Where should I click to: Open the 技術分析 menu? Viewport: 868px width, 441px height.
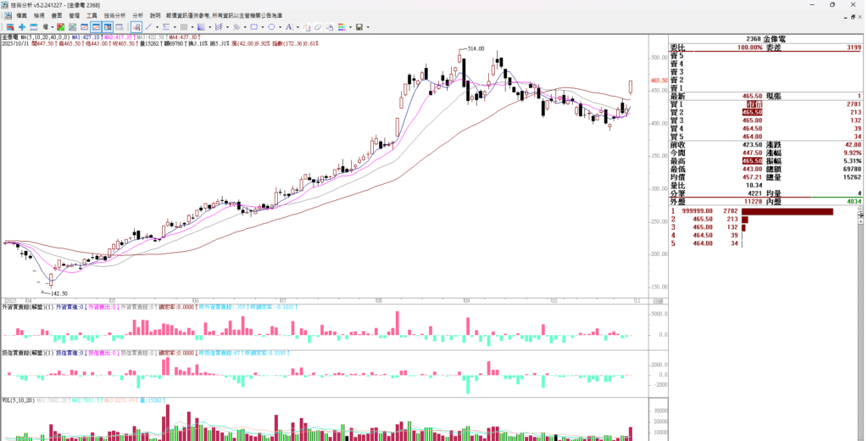(114, 15)
